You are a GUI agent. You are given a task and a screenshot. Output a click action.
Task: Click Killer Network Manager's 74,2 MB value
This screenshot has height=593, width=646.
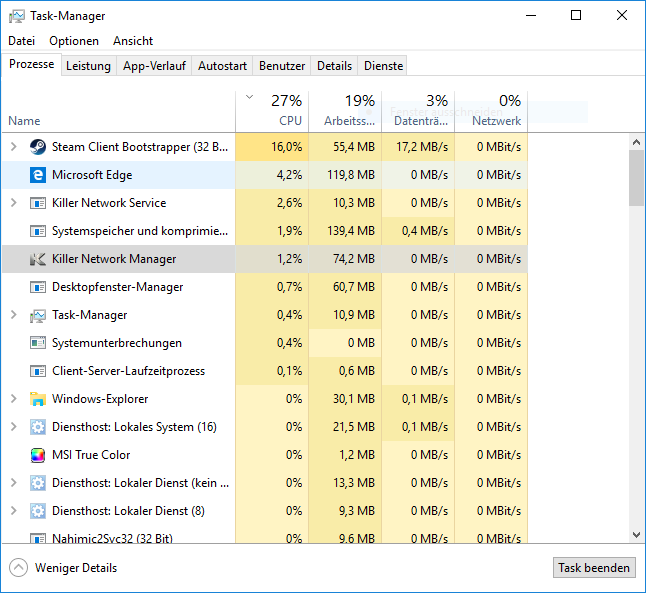tap(354, 259)
